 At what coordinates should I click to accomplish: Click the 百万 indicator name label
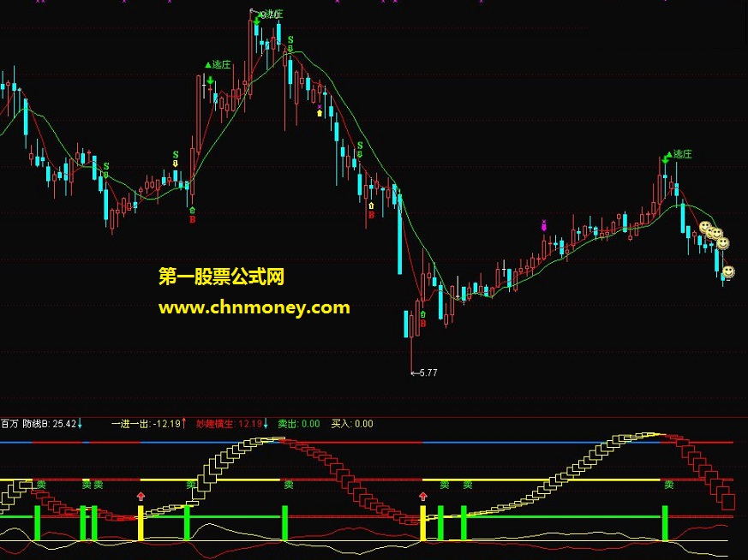pos(9,424)
